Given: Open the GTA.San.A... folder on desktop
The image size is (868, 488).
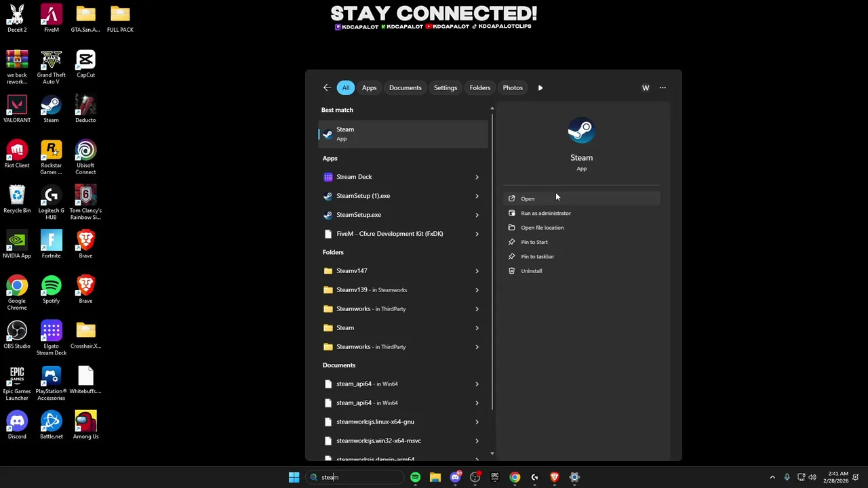Looking at the screenshot, I should click(x=85, y=19).
